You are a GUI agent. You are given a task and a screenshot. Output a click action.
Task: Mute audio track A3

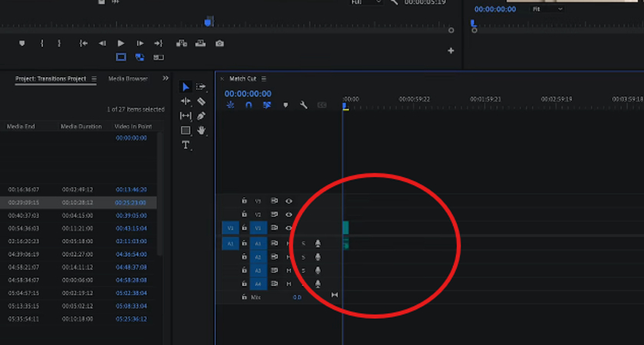[x=289, y=270]
